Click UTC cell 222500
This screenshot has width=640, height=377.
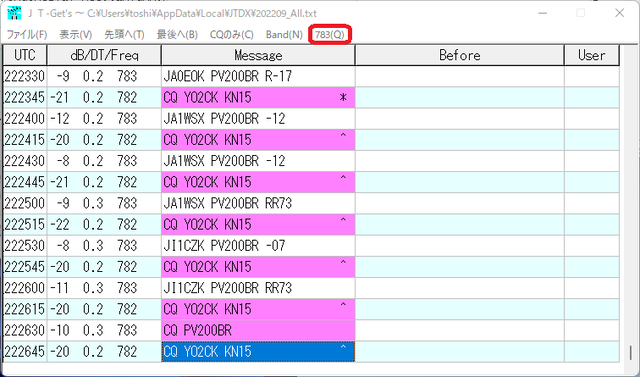pyautogui.click(x=25, y=203)
